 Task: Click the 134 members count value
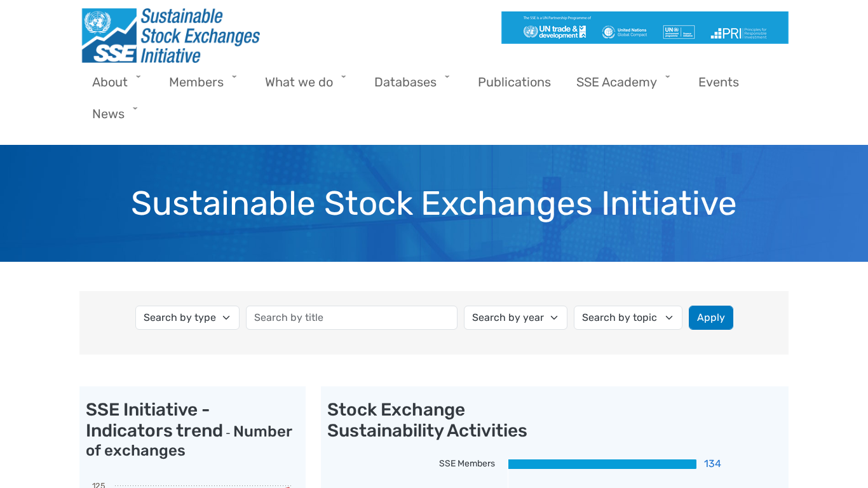[x=712, y=464]
